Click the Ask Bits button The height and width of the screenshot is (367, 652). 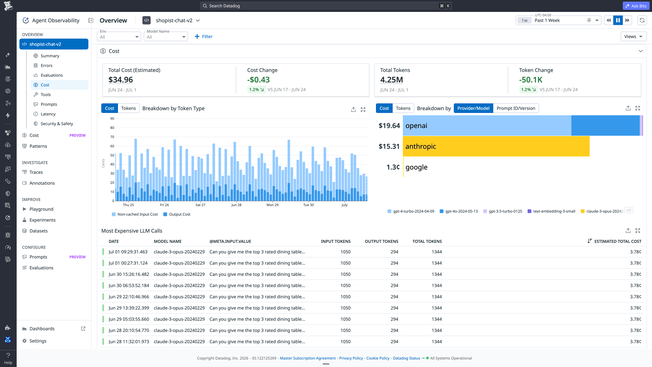coord(636,6)
